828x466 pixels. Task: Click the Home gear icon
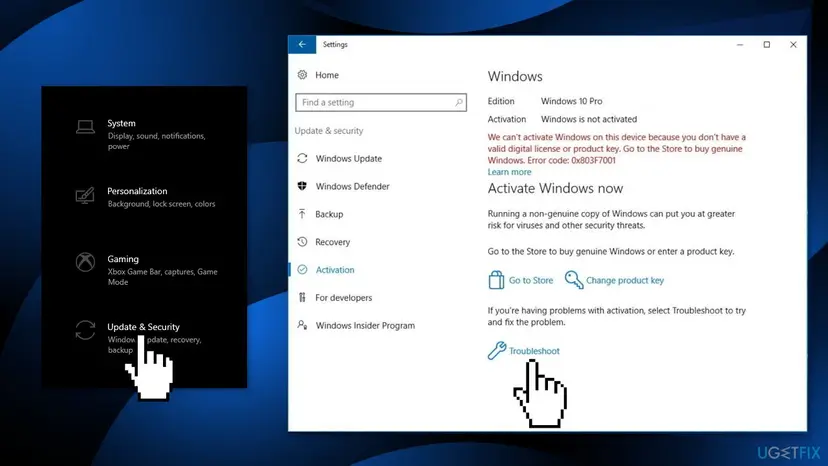click(302, 75)
